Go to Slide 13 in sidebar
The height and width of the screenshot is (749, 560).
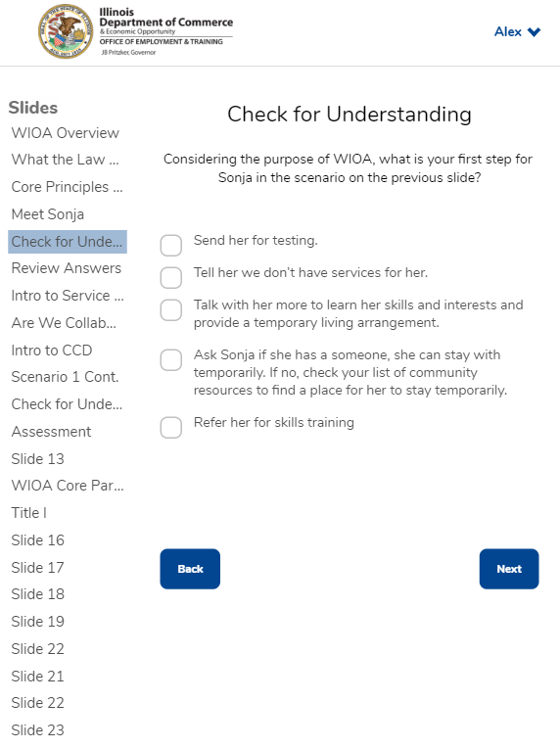[38, 458]
